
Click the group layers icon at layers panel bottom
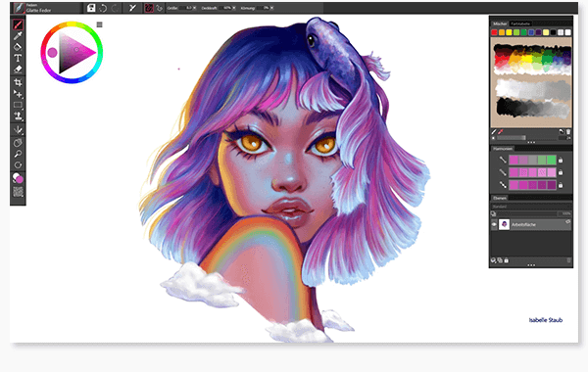[500, 260]
